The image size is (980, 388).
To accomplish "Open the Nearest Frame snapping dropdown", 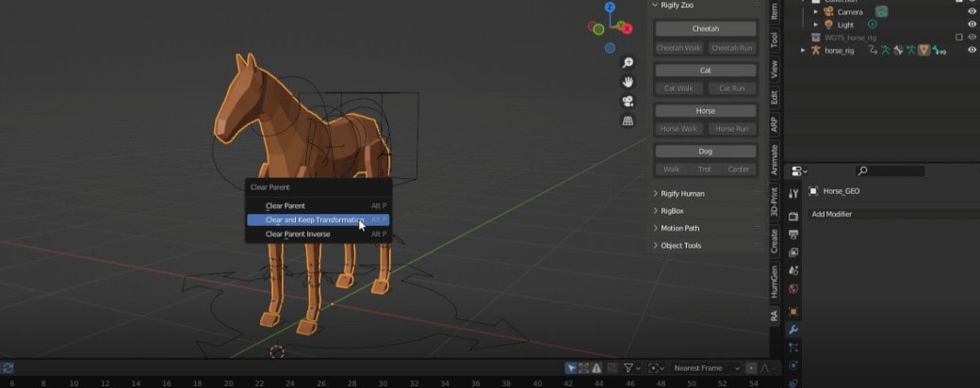I will click(706, 368).
